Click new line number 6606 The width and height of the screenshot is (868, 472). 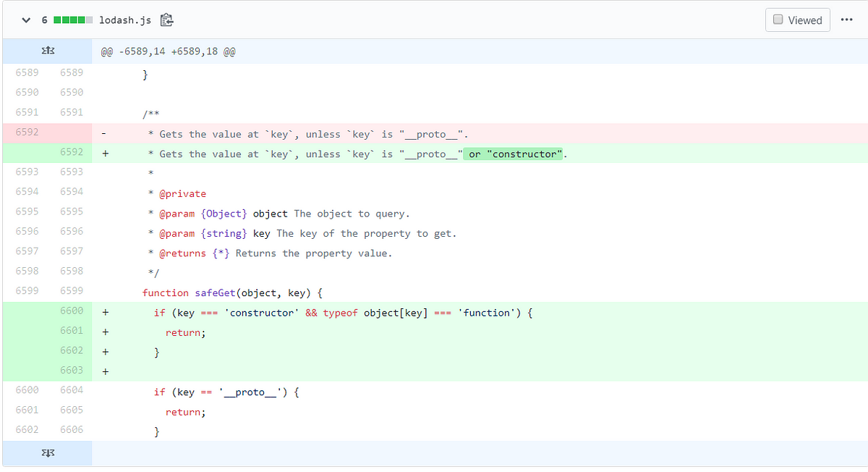tap(71, 429)
